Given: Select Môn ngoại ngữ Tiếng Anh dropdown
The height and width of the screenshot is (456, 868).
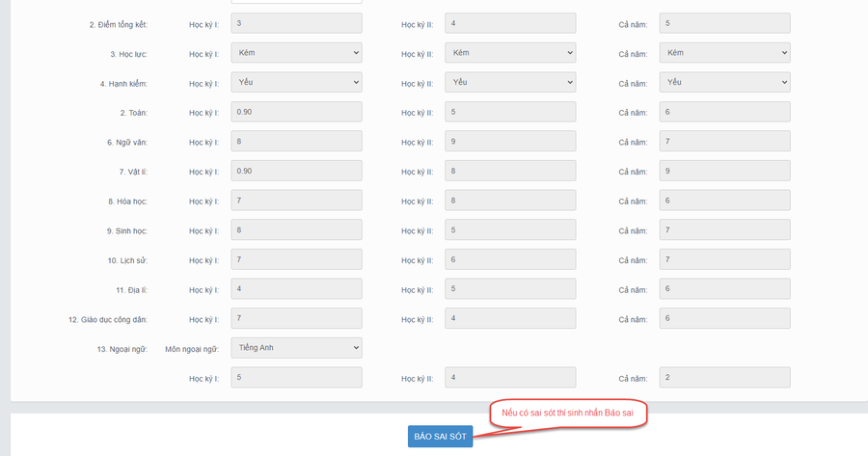Looking at the screenshot, I should tap(296, 347).
